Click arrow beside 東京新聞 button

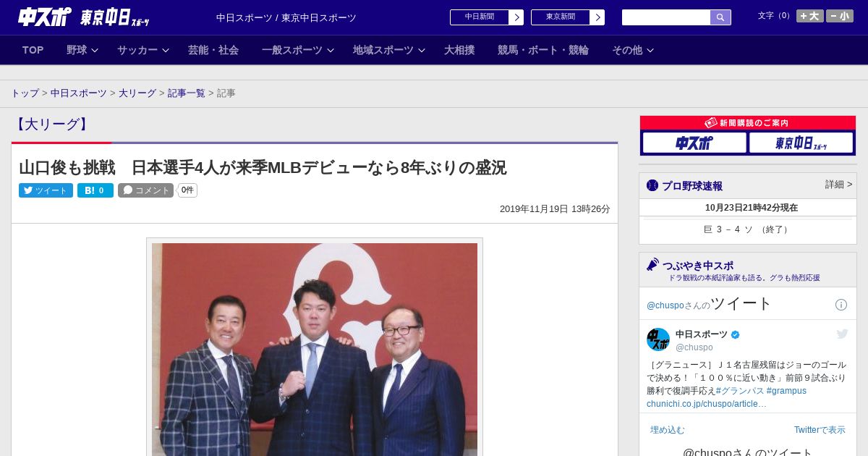click(597, 17)
